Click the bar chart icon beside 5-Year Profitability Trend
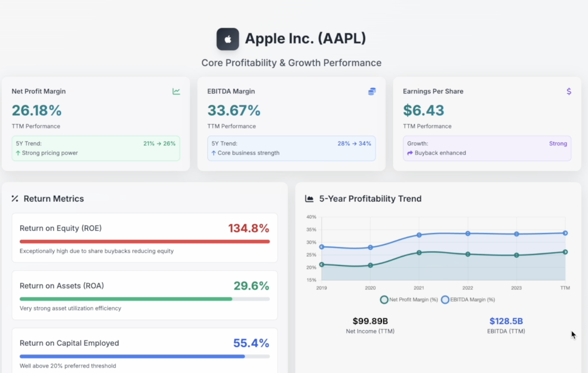588x373 pixels. point(309,198)
